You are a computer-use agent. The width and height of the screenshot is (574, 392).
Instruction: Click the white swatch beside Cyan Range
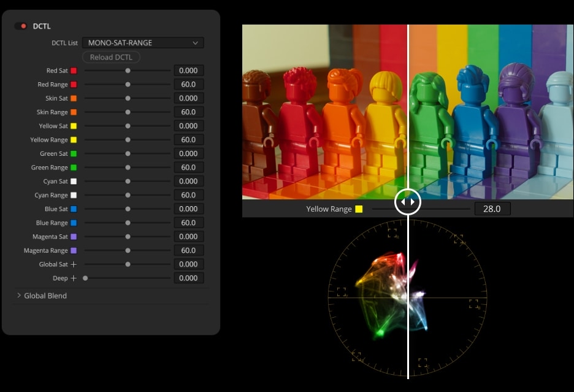click(74, 195)
